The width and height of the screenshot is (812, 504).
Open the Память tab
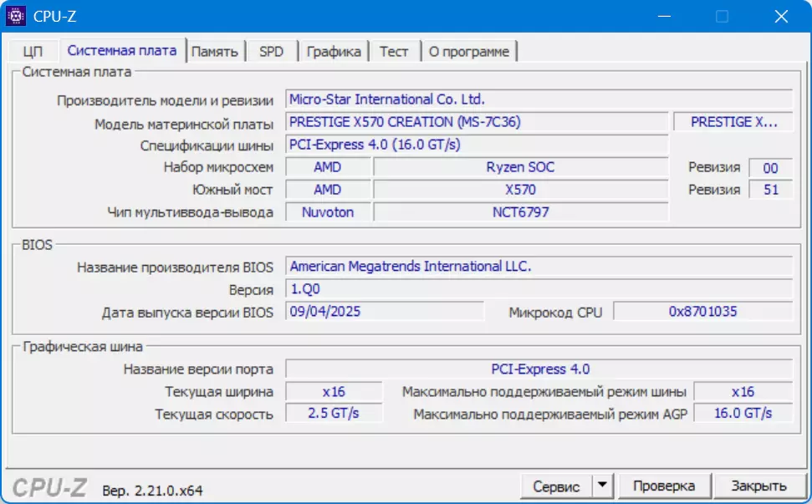click(x=215, y=51)
